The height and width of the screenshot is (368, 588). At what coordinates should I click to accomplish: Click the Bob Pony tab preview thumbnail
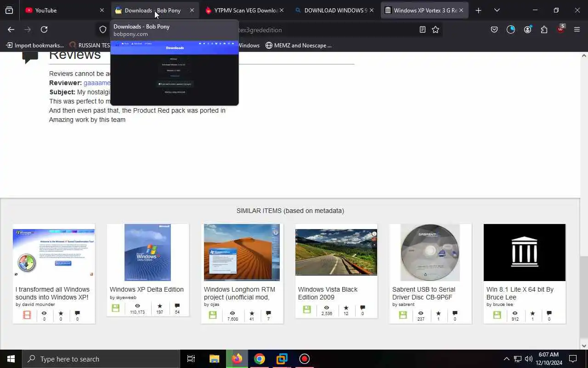click(175, 73)
